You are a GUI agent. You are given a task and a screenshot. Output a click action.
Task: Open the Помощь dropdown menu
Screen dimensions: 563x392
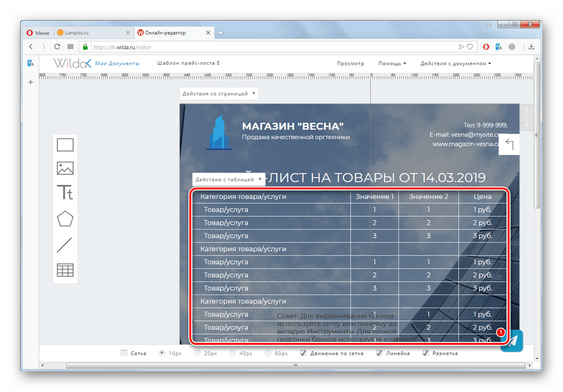(392, 64)
